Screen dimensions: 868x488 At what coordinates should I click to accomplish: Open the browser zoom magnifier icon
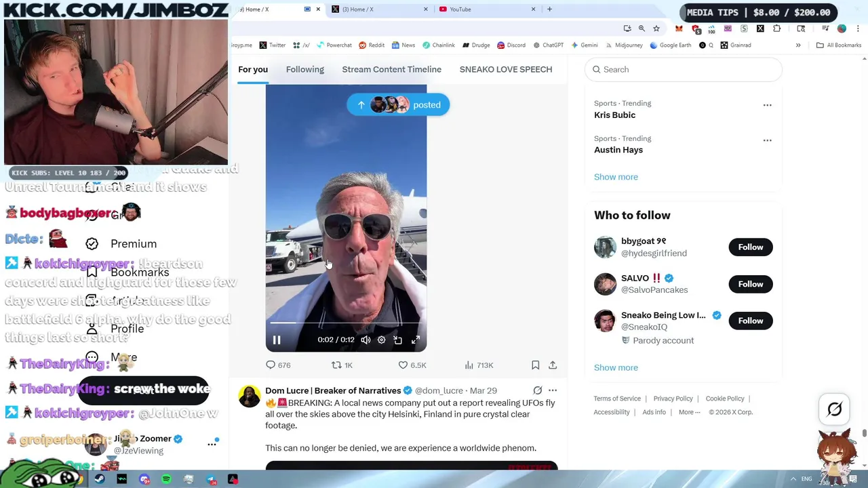click(642, 28)
